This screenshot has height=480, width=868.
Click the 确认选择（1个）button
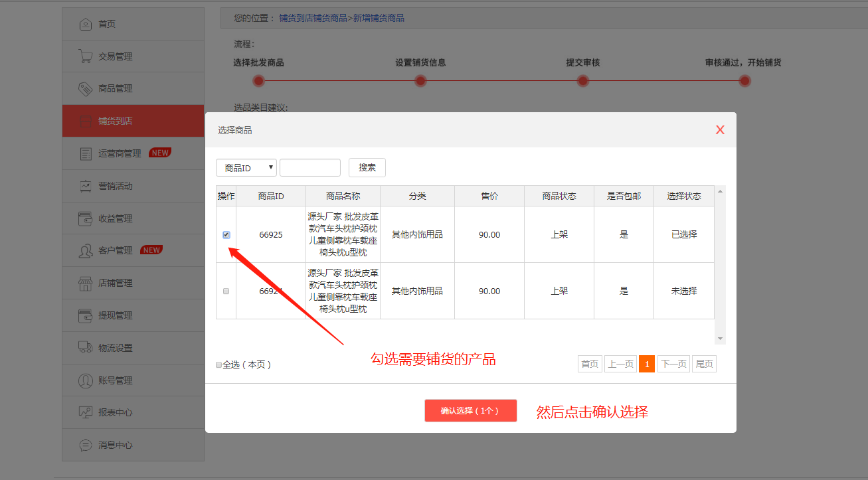click(471, 410)
